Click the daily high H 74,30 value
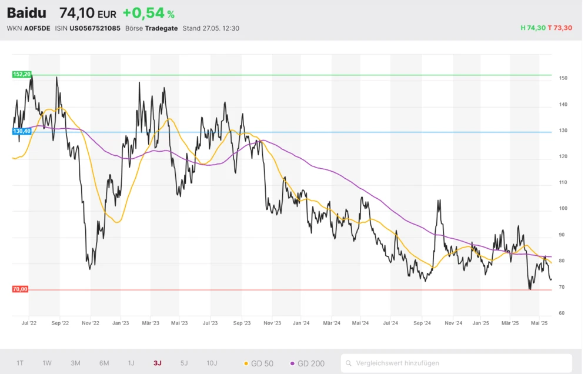 click(533, 28)
